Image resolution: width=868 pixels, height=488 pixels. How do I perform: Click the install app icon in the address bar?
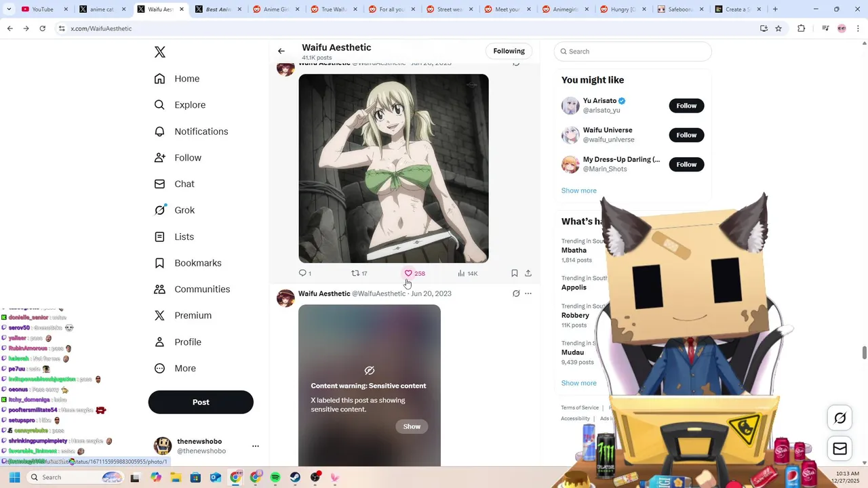(764, 28)
